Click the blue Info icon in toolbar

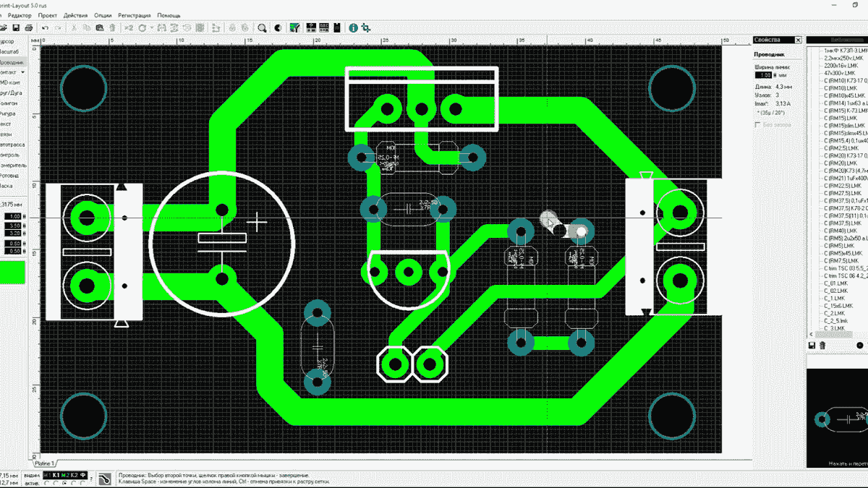[354, 28]
